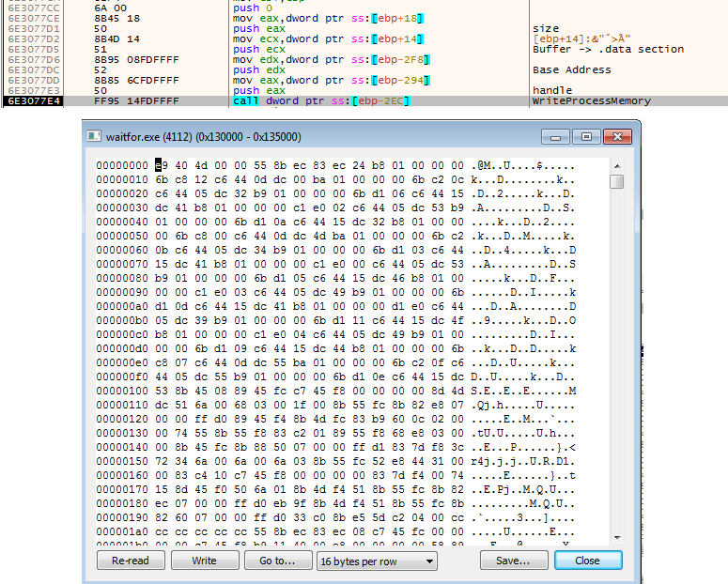Click the push 0 instruction line
This screenshot has height=584, width=728.
[x=247, y=7]
